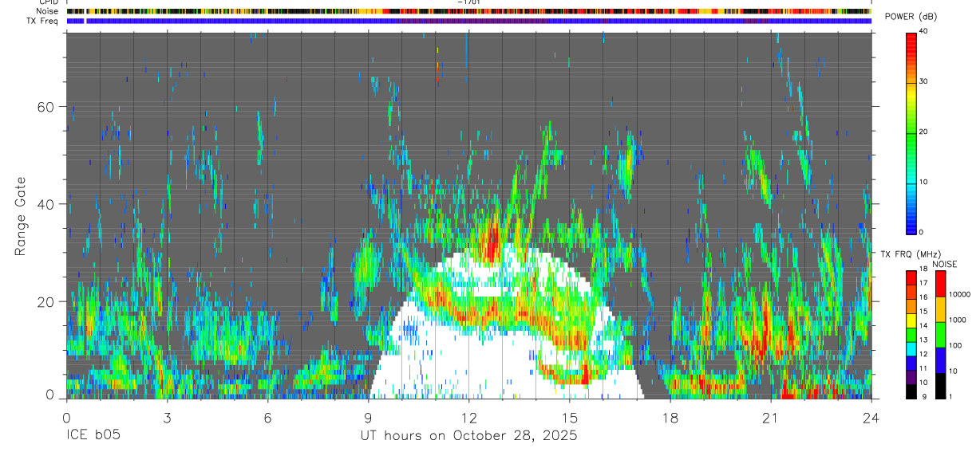Click the POWER (dB) color scale bar
980x452 pixels.
(911, 132)
